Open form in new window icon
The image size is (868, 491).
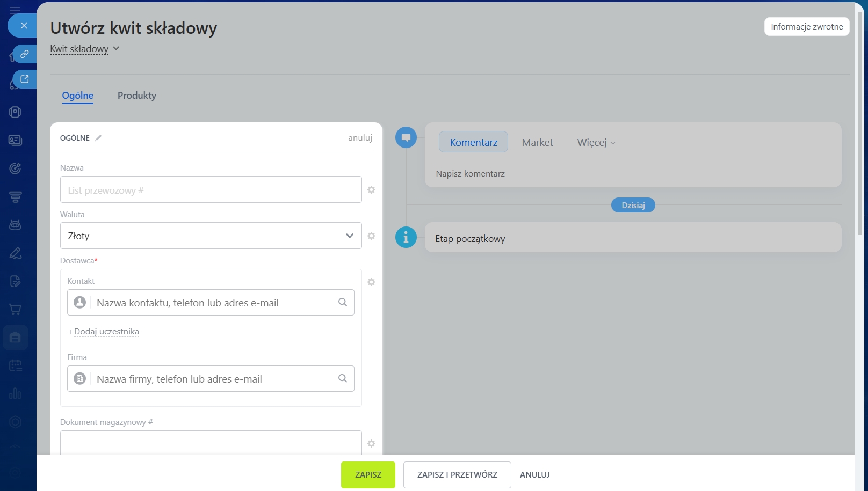pyautogui.click(x=25, y=79)
